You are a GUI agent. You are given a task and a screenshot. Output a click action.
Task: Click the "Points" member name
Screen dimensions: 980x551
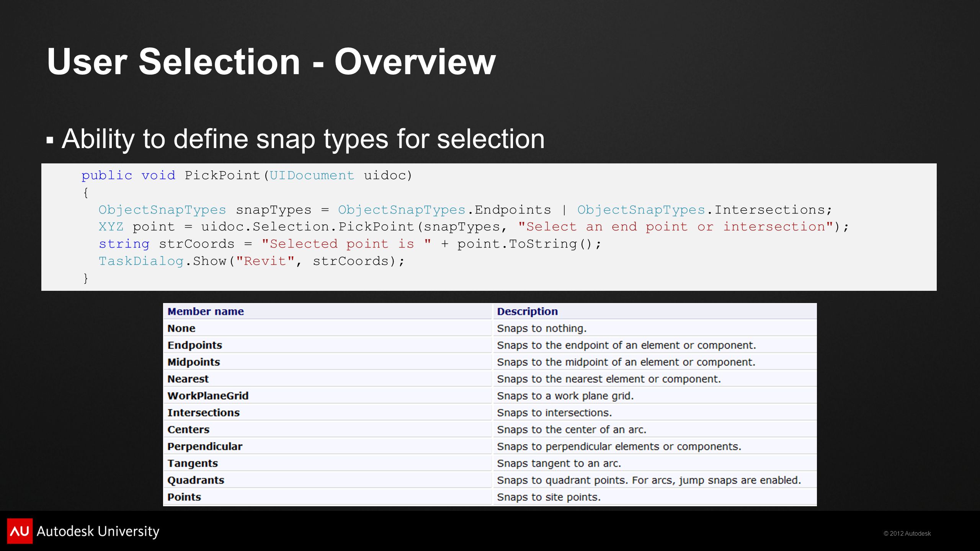[184, 497]
